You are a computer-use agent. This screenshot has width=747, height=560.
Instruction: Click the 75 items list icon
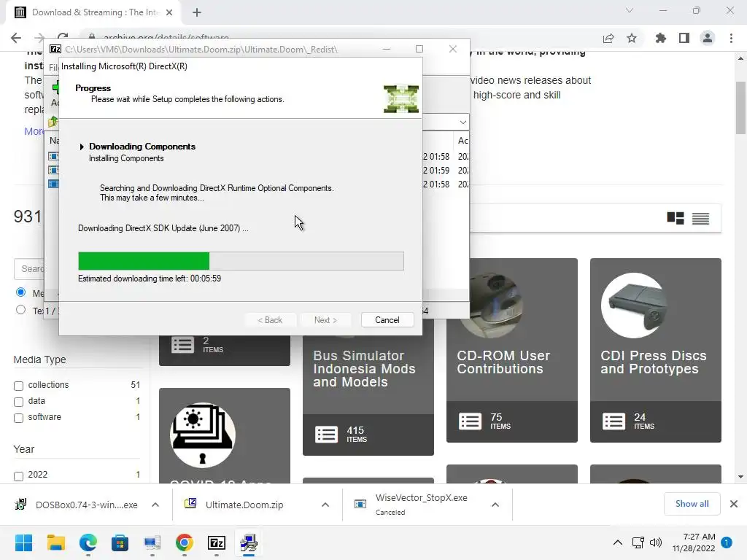click(470, 421)
